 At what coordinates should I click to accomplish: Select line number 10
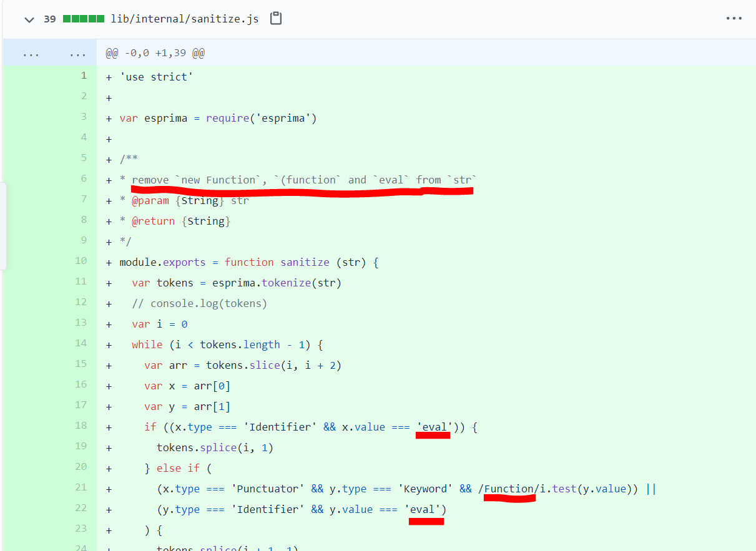click(x=81, y=261)
